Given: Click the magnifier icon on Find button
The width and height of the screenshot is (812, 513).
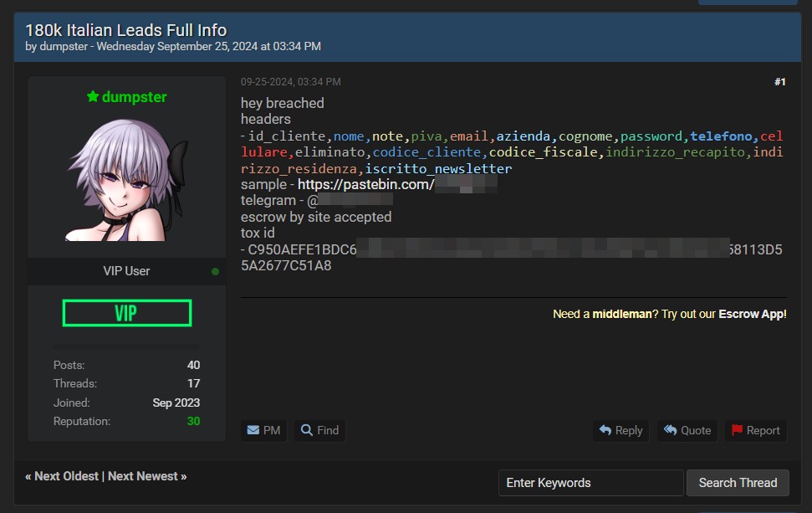Looking at the screenshot, I should (307, 430).
